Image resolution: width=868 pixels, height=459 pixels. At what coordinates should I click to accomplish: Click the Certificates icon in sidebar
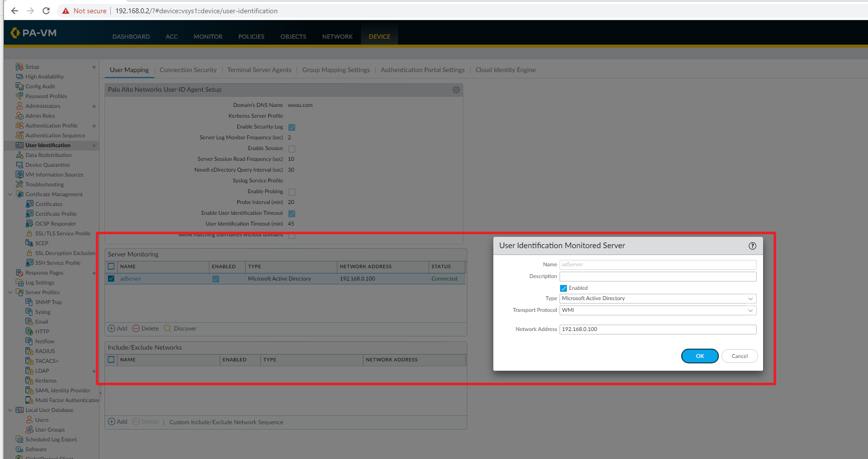click(x=29, y=204)
